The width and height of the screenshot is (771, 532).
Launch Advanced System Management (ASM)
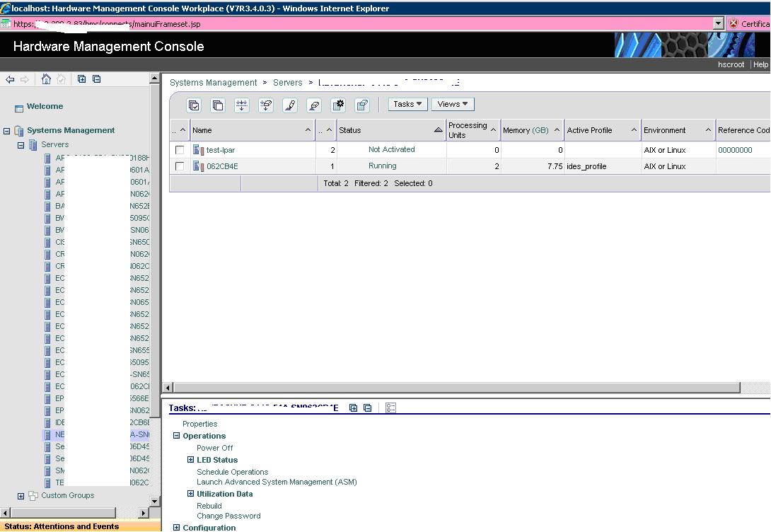(x=276, y=482)
